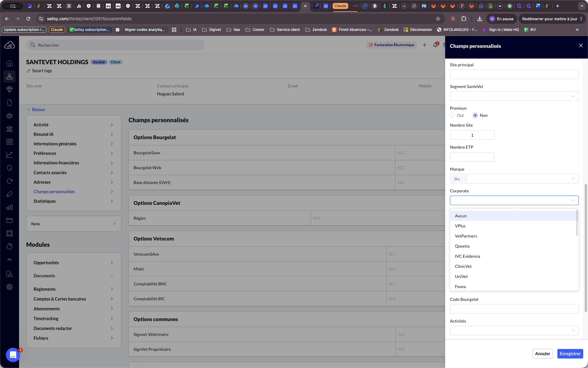Select the Non radio for Premium
588x368 pixels.
tap(475, 115)
